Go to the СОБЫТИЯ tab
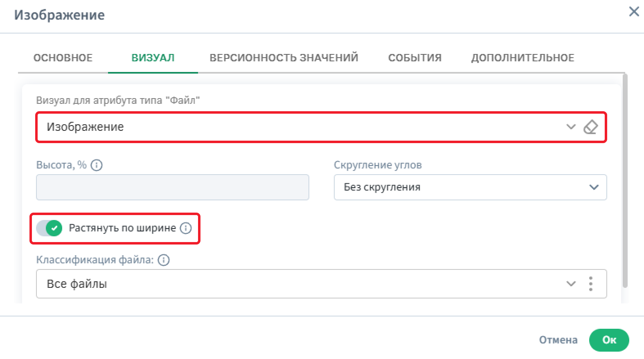 click(x=414, y=58)
